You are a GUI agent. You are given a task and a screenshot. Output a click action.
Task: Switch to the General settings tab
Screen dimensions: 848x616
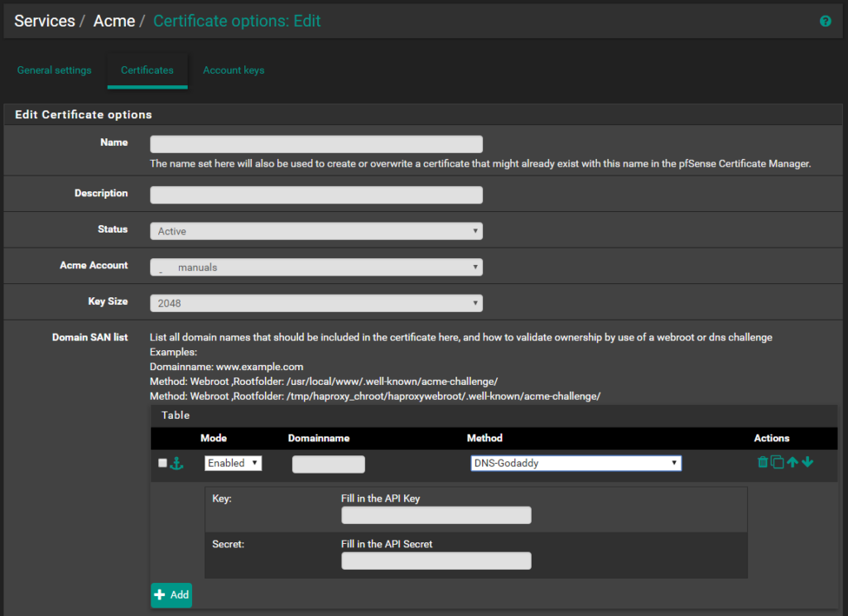(x=55, y=70)
